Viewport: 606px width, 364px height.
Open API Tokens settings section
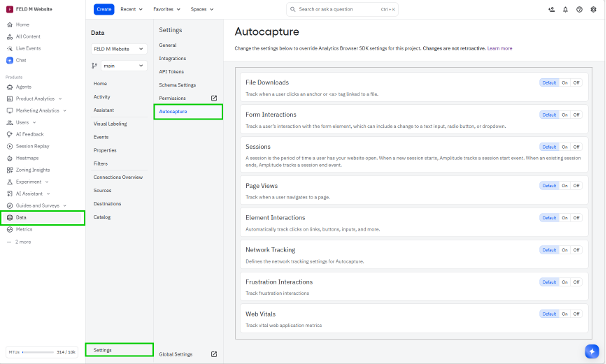171,71
